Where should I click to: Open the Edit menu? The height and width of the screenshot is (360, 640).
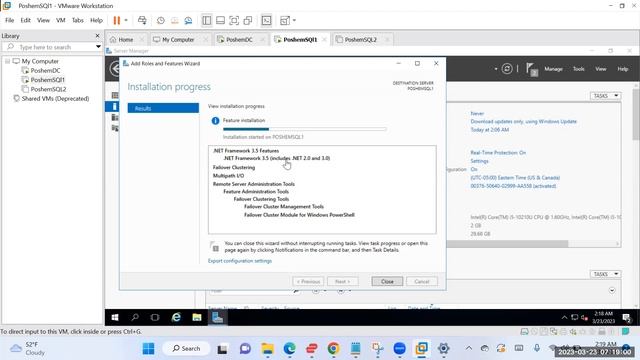coord(25,20)
